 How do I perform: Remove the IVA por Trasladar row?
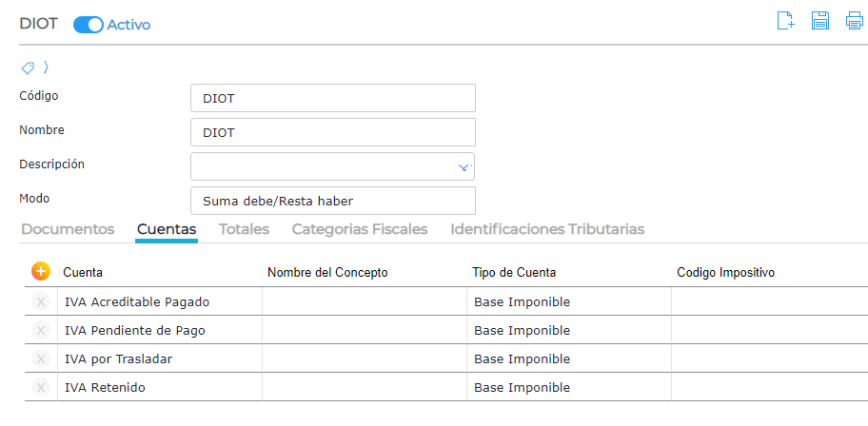[x=41, y=358]
